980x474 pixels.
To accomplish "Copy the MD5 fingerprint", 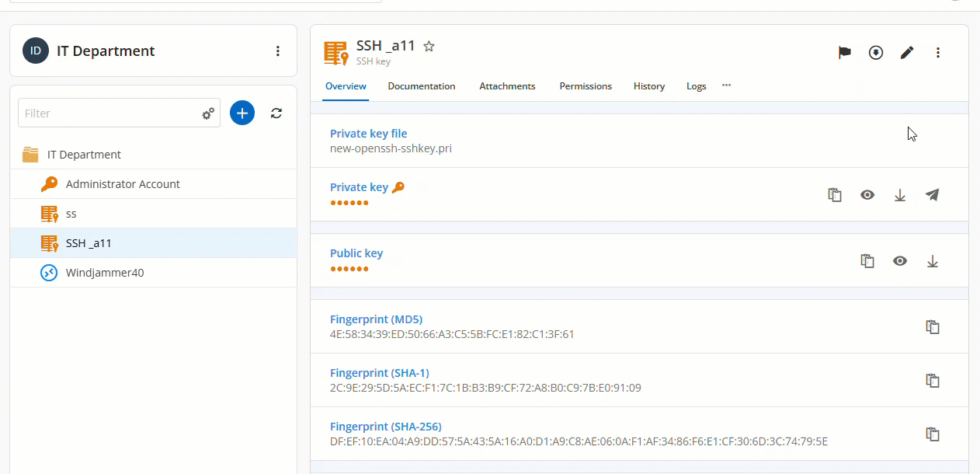I will (933, 327).
